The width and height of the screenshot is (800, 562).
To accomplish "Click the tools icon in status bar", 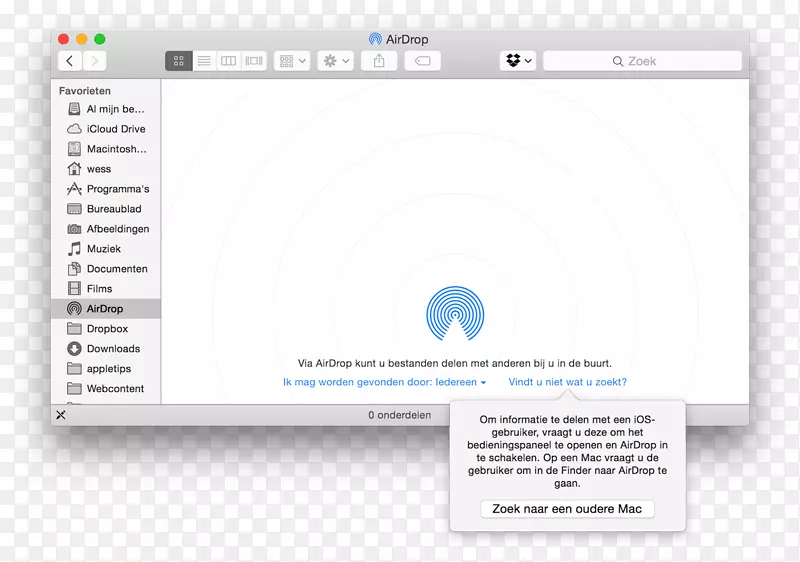I will coord(61,415).
